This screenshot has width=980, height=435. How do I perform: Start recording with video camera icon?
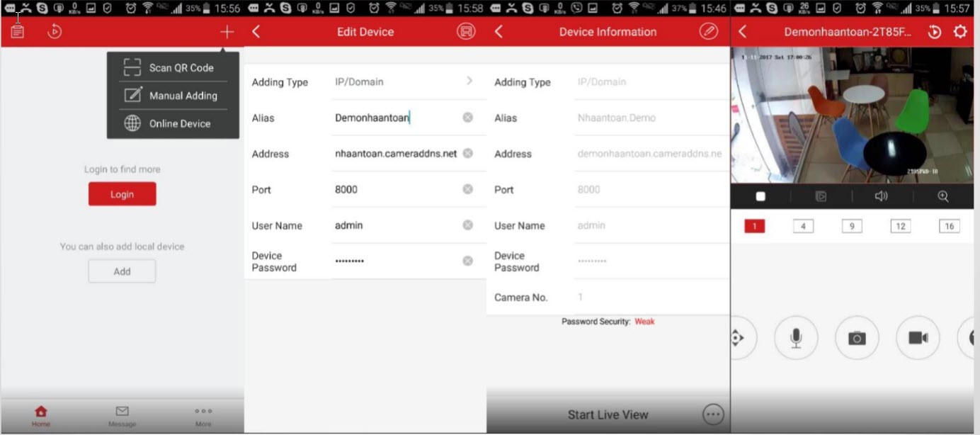coord(918,338)
